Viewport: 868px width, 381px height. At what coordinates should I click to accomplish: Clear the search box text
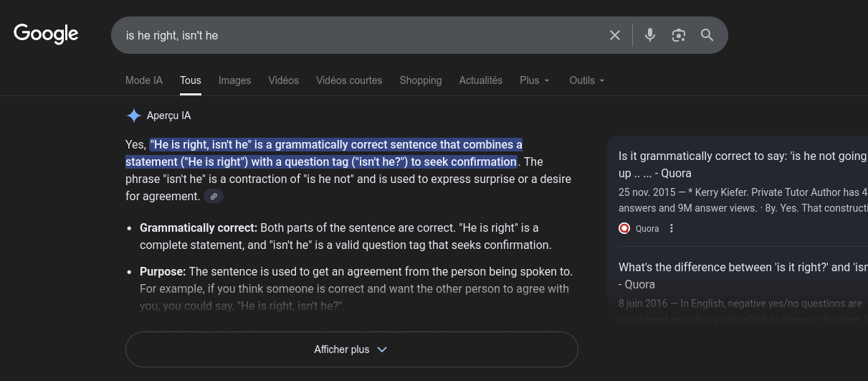(x=614, y=35)
